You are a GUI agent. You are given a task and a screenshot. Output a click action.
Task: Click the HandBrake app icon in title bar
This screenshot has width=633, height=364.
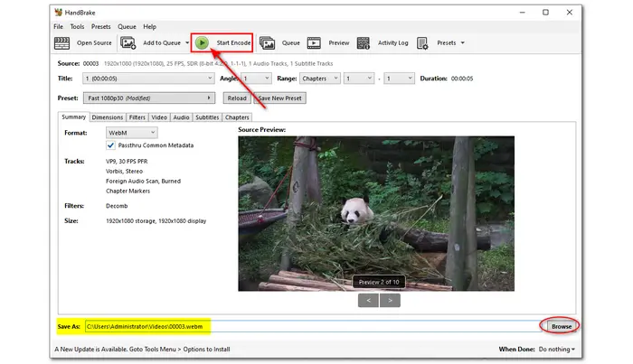(x=59, y=12)
